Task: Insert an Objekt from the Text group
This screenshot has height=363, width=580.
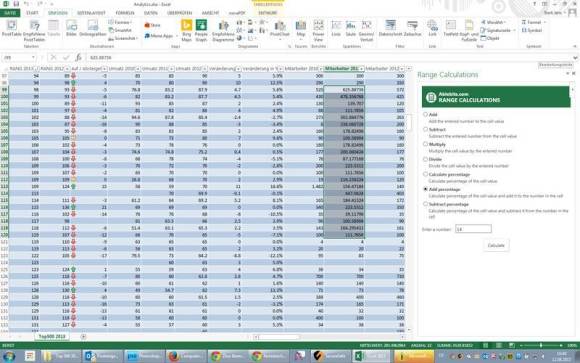Action: click(490, 38)
